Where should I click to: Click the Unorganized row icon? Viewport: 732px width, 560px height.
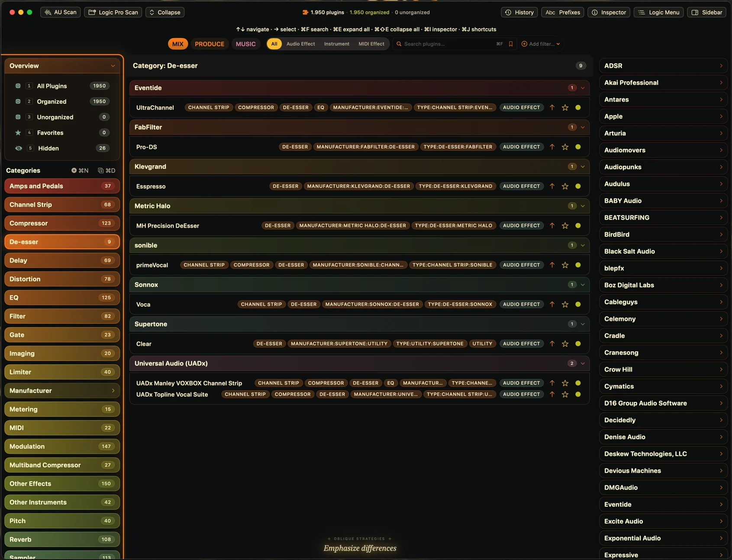point(18,117)
